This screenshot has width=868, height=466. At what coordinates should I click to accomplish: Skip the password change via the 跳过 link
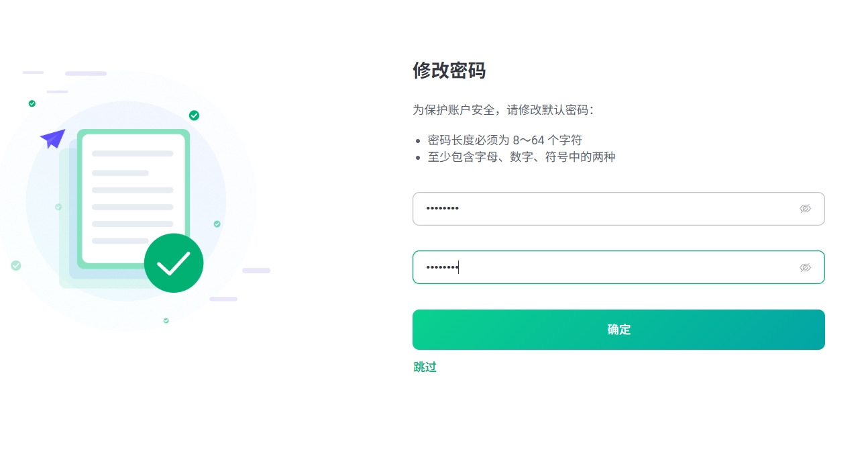(425, 367)
